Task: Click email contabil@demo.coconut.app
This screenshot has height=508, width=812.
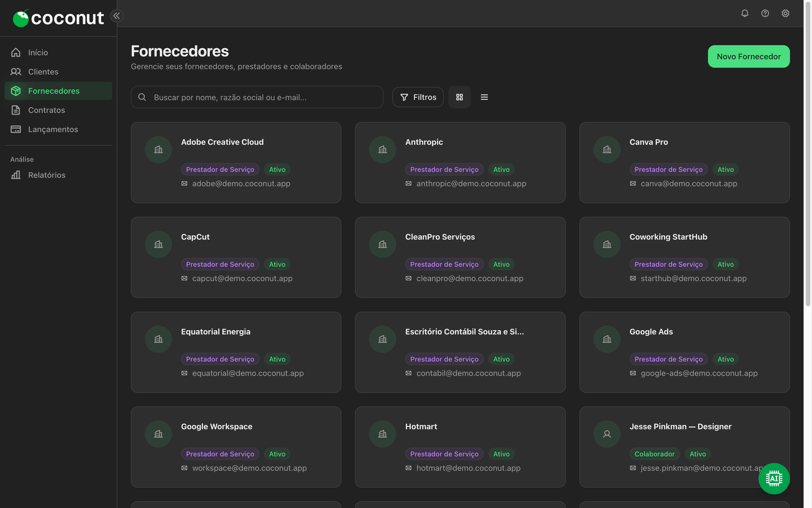Action: (x=468, y=373)
